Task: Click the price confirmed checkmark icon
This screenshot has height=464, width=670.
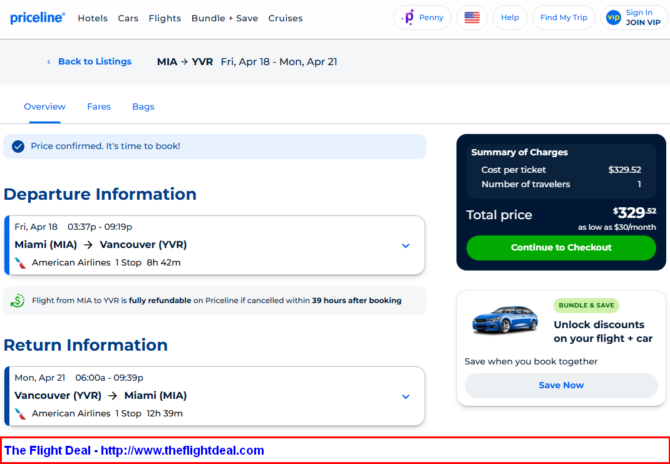Action: (18, 147)
